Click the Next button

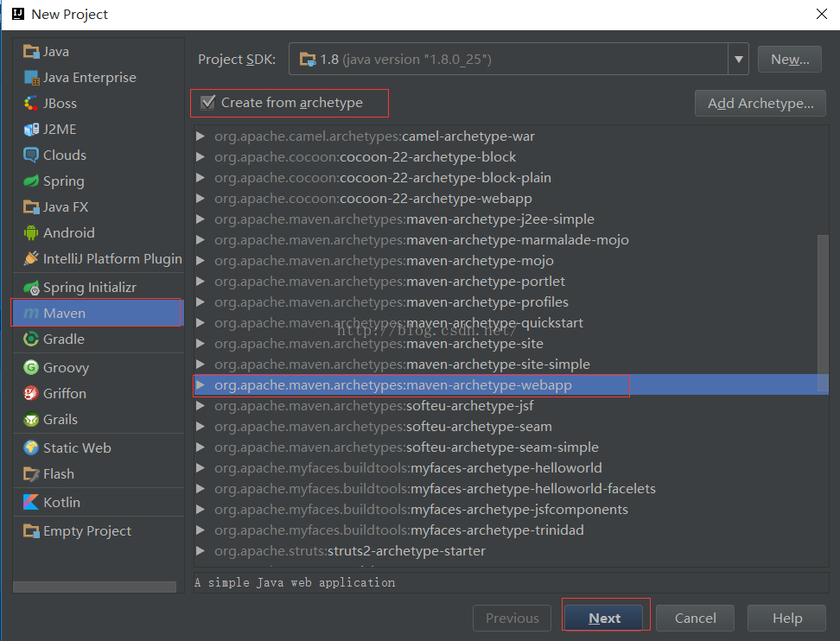(x=604, y=618)
